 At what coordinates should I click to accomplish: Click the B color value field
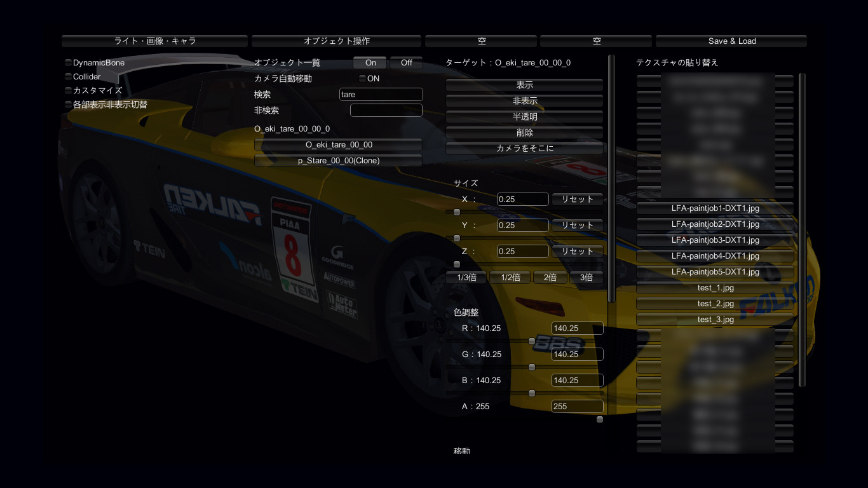577,381
